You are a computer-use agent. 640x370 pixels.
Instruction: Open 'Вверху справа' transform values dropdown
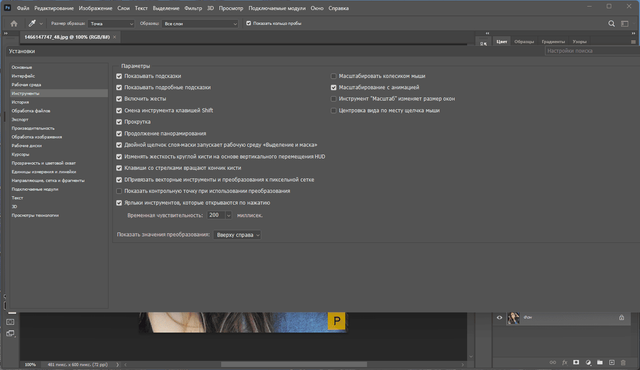point(237,235)
